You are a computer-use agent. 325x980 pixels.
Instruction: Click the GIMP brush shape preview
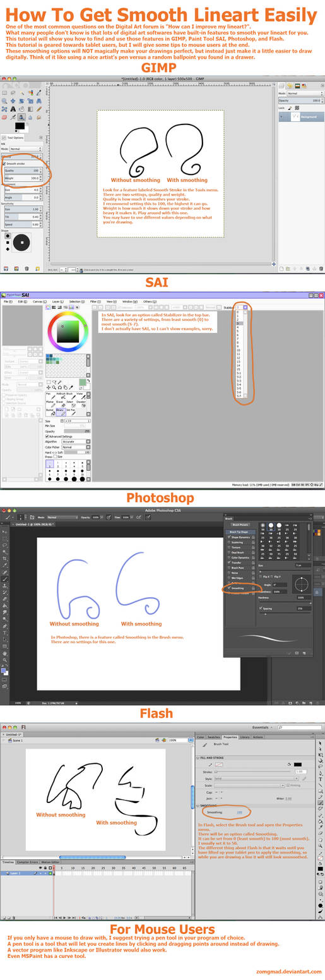click(21, 241)
